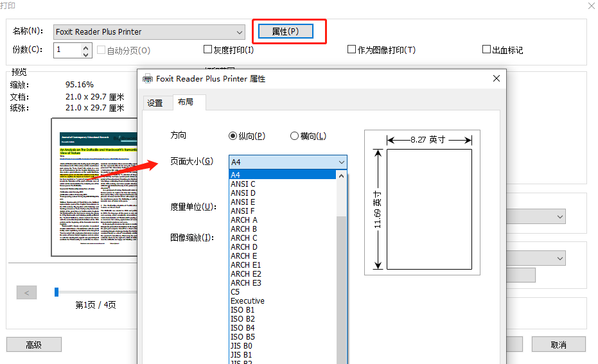Increase 份数 with the up spinner arrow
Screen dimensions: 598x364
tap(87, 46)
